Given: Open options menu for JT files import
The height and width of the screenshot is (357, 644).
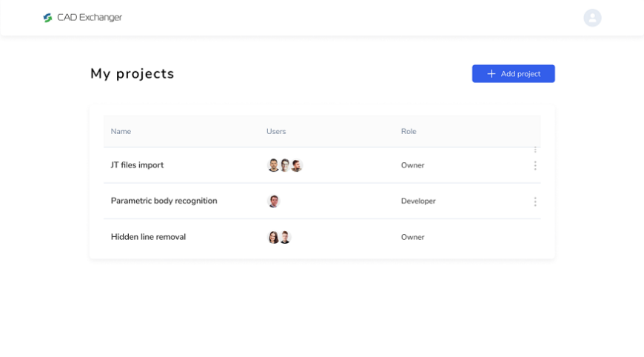Looking at the screenshot, I should [x=535, y=165].
